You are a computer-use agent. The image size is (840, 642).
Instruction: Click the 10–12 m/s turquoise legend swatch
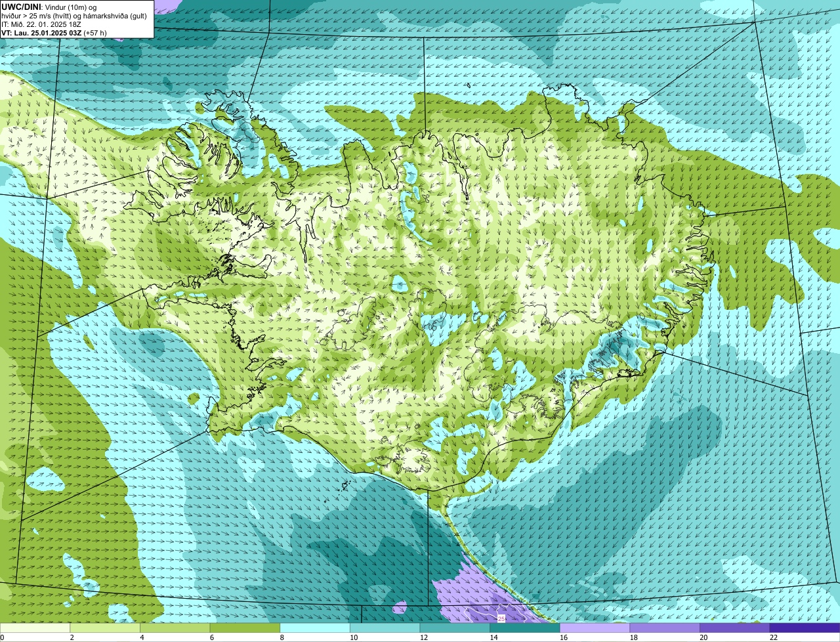[x=385, y=628]
